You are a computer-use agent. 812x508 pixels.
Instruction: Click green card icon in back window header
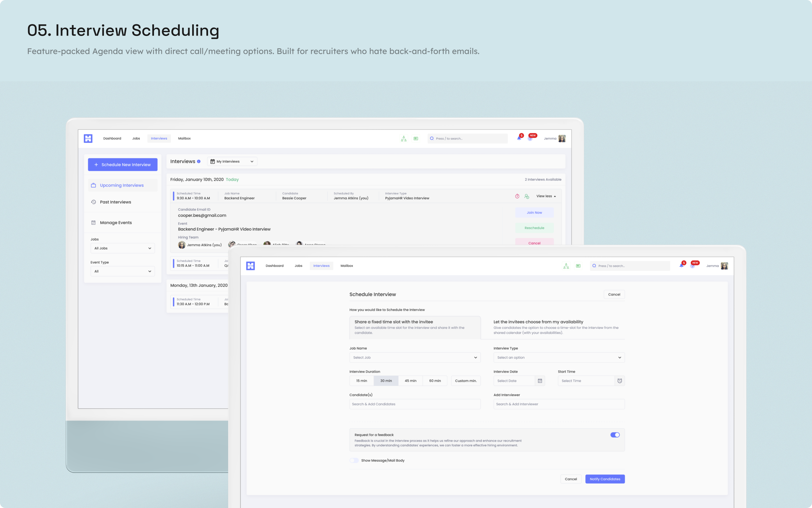click(x=416, y=139)
